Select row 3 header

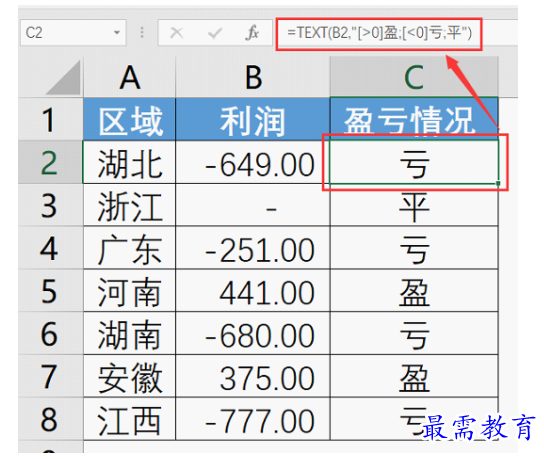pos(51,205)
